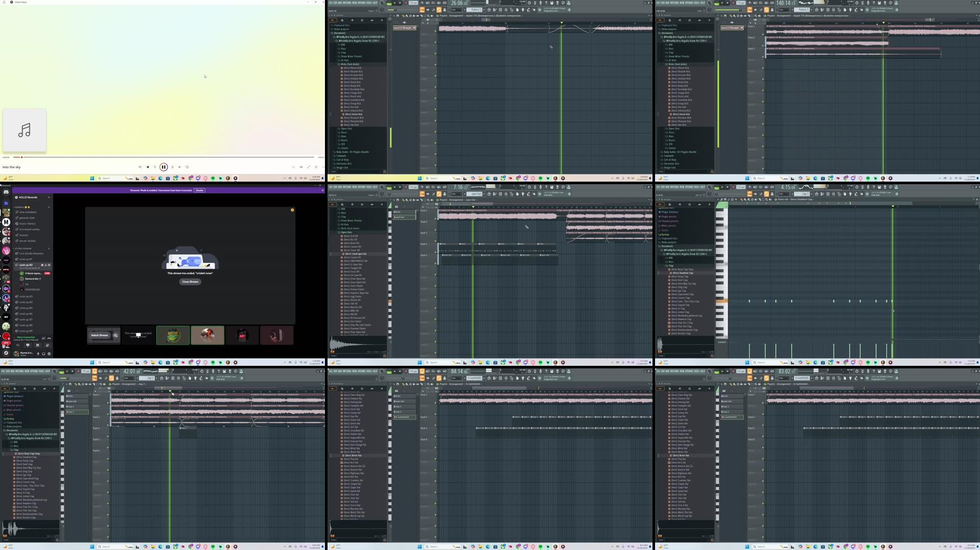
Task: Open Discord user settings gear
Action: (x=49, y=354)
